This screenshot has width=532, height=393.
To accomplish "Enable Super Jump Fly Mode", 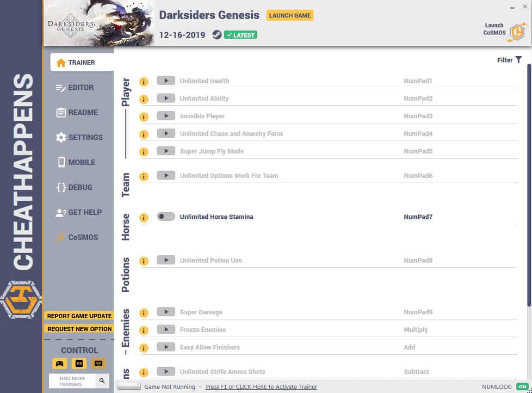I will (x=166, y=151).
